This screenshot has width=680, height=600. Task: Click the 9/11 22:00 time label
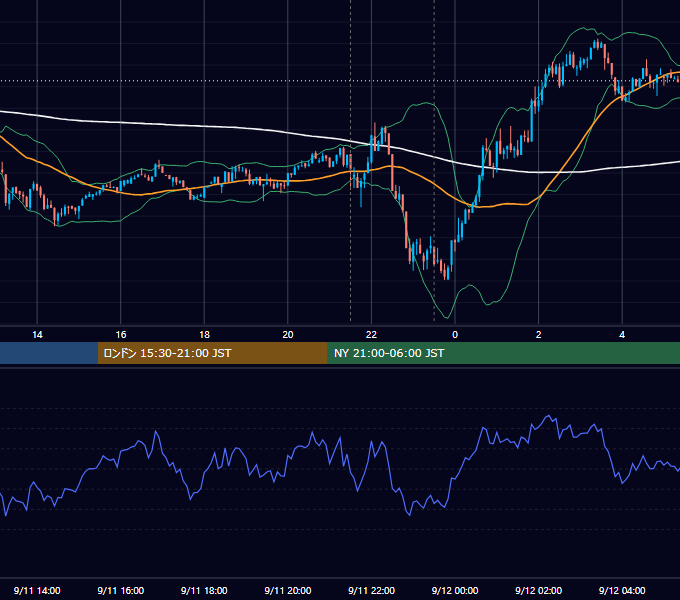tap(372, 590)
